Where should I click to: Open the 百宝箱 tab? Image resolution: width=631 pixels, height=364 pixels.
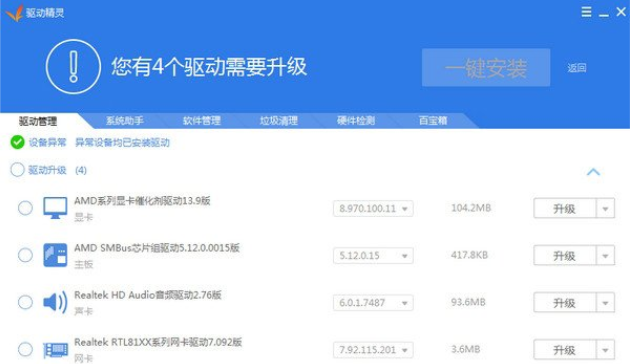click(433, 121)
